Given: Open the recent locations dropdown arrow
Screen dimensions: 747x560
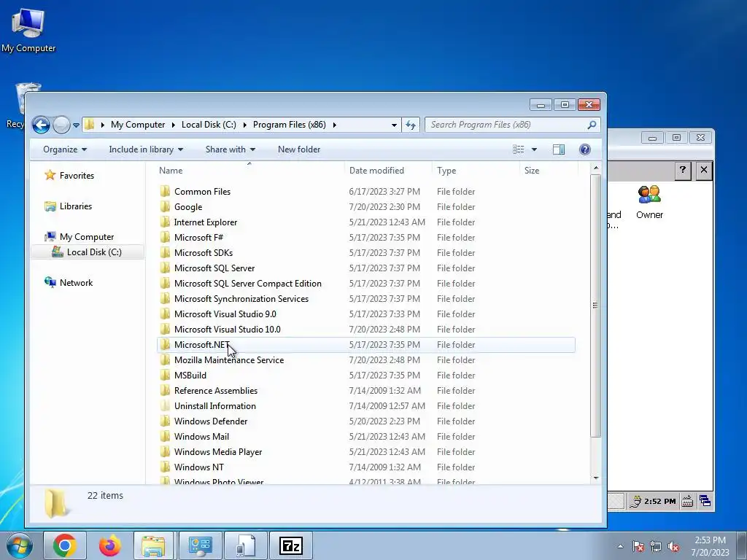Looking at the screenshot, I should (x=76, y=125).
